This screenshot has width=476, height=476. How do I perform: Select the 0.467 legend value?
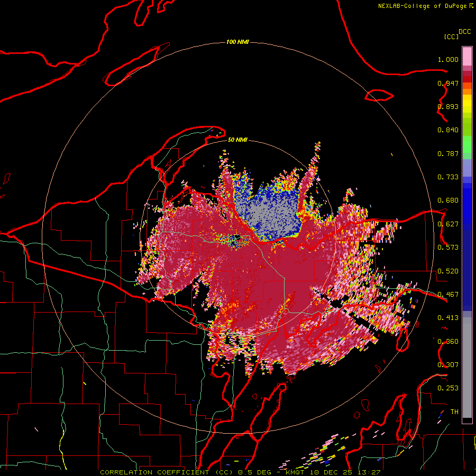pos(448,295)
